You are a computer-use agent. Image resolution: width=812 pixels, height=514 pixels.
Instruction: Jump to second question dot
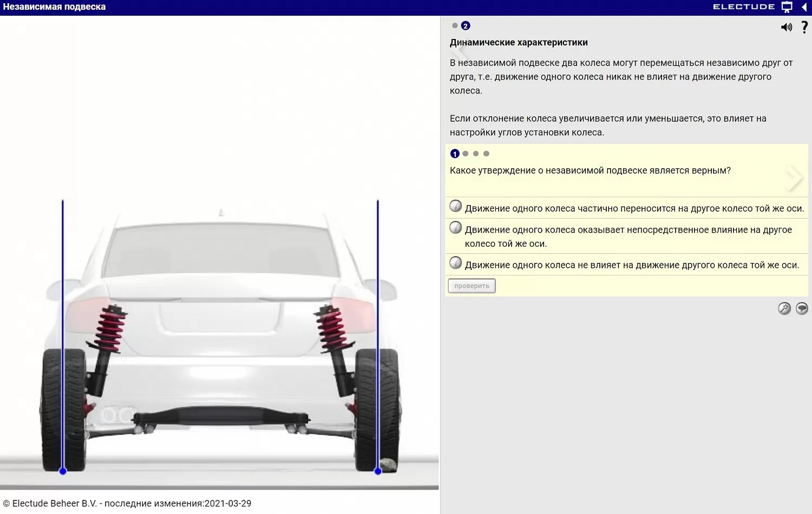click(x=466, y=154)
